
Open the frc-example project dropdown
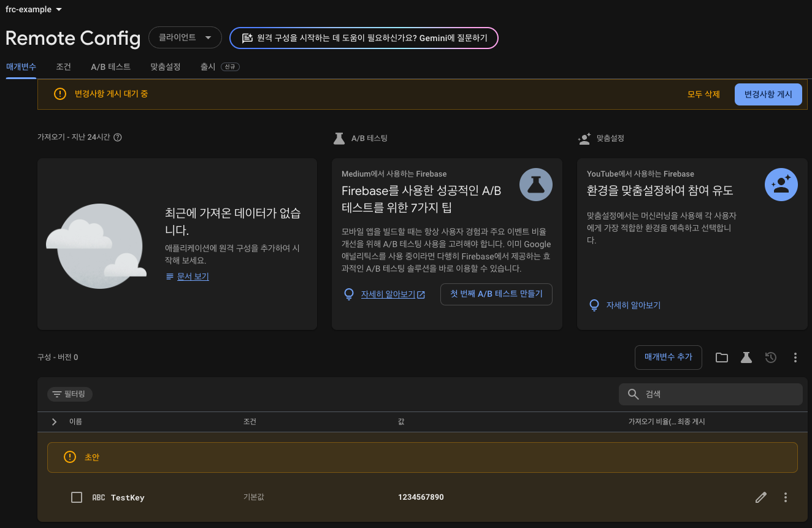pos(34,9)
